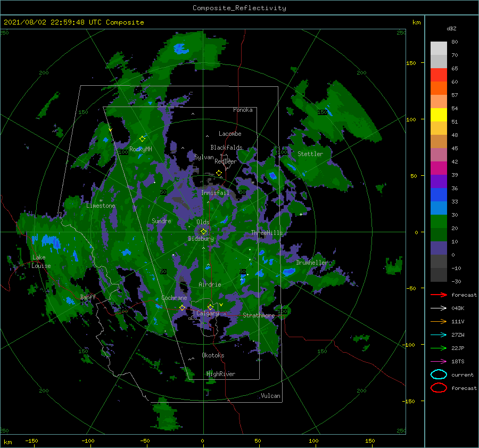Click the yellow diamond marker above Calgary
This screenshot has height=448, width=479.
click(210, 307)
